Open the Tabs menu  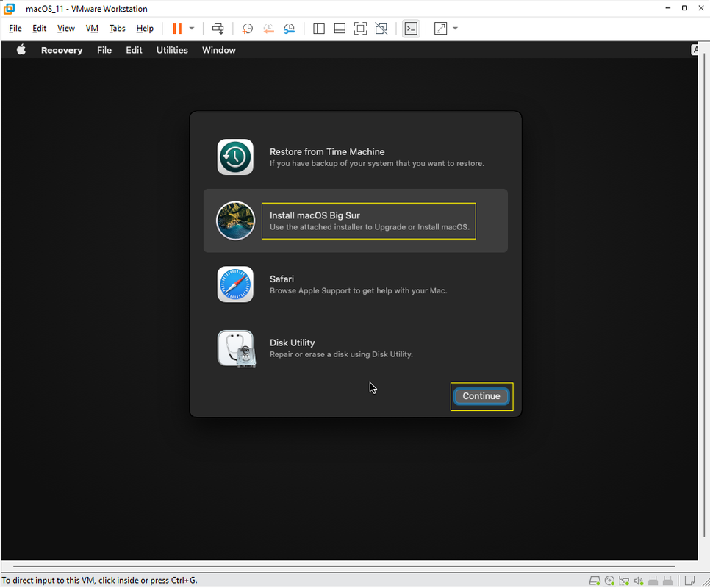click(x=118, y=29)
